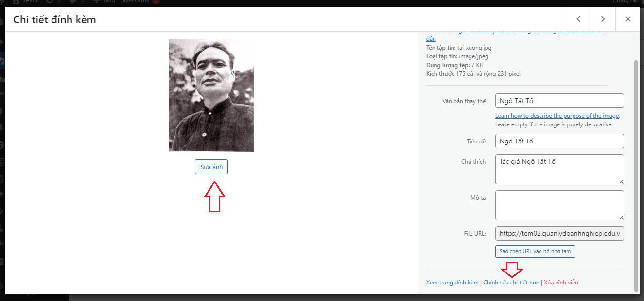Select the File URL field
The image size is (644, 301).
[559, 233]
